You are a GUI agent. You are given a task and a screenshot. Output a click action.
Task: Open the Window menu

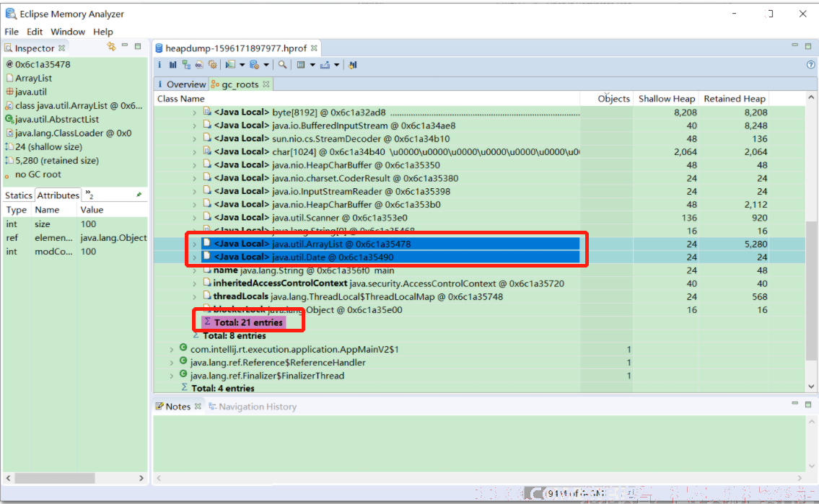point(68,32)
